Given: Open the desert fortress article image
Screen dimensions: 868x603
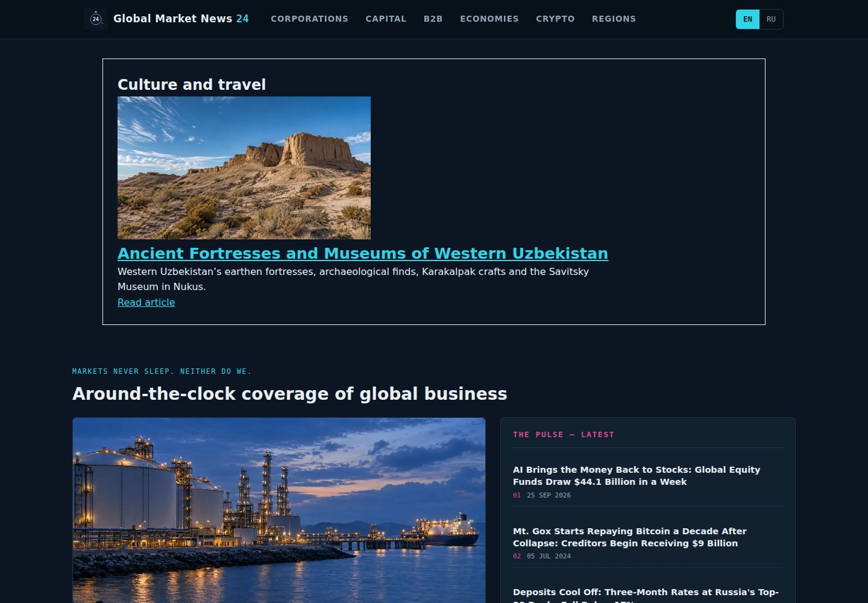Looking at the screenshot, I should [244, 168].
